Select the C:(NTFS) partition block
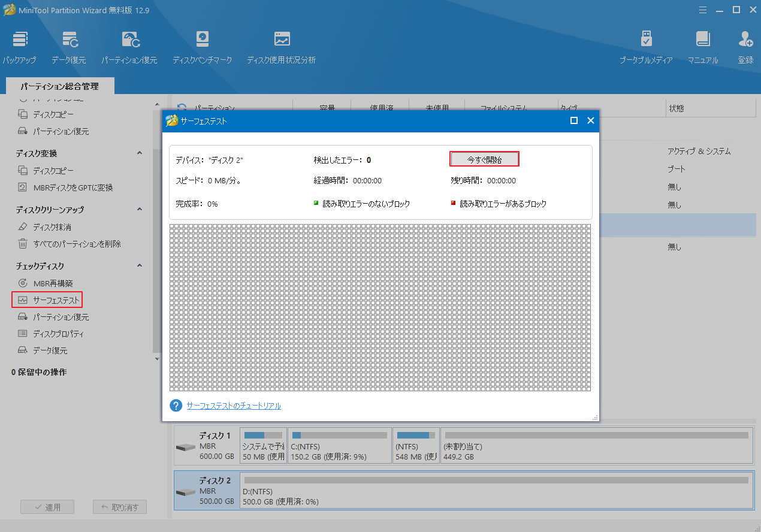Image resolution: width=761 pixels, height=532 pixels. [339, 446]
